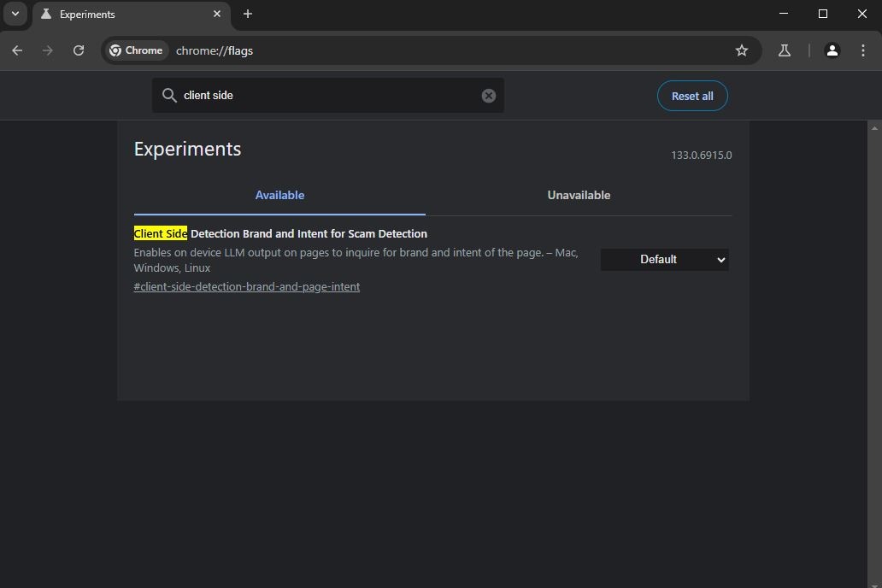Click the Chrome site info chip
The width and height of the screenshot is (882, 588).
click(136, 50)
